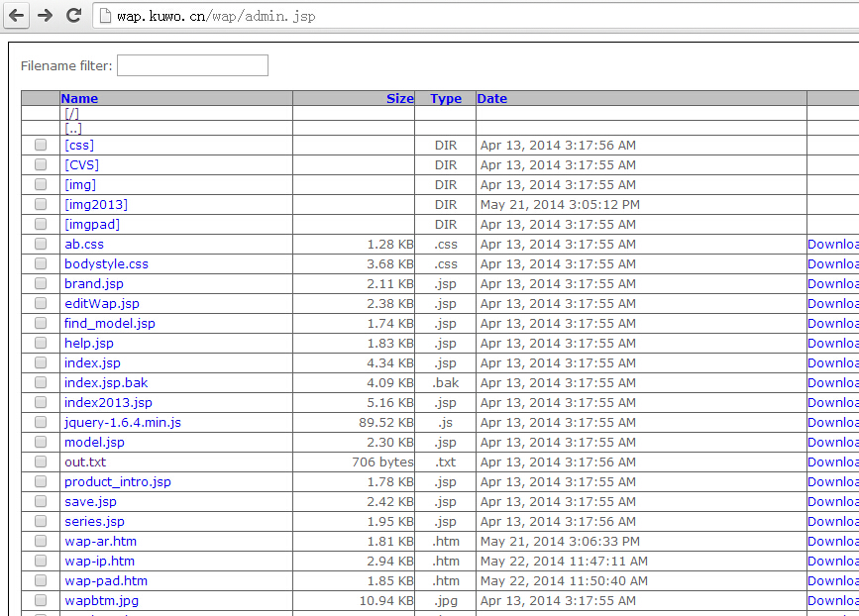Viewport: 859px width, 616px height.
Task: Open the [img2013] directory
Action: [x=96, y=204]
